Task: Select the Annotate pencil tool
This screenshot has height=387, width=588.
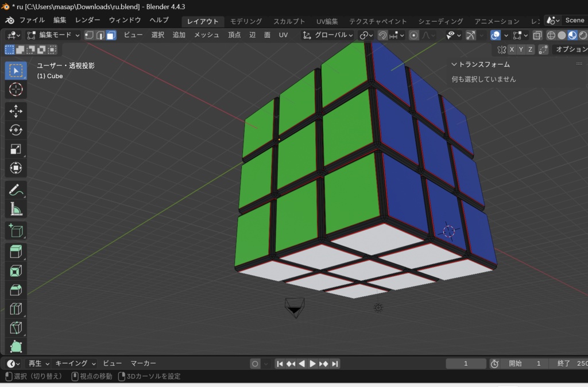Action: pos(16,190)
